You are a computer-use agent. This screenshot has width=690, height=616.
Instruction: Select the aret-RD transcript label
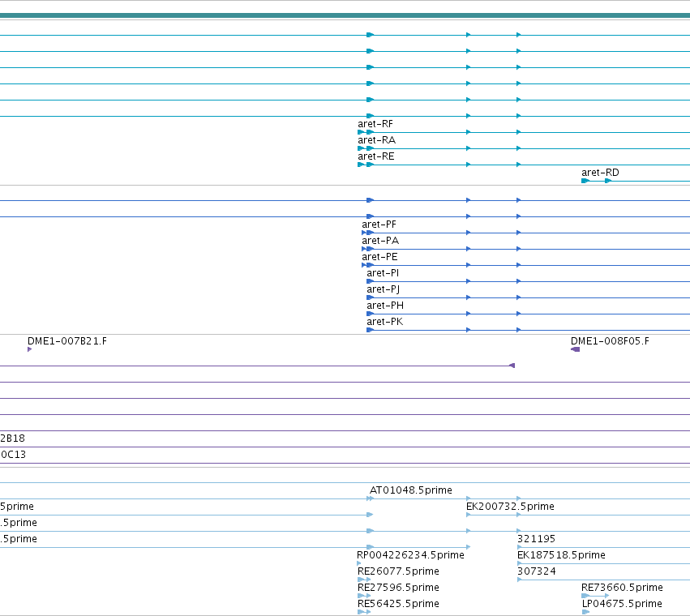[x=600, y=173]
